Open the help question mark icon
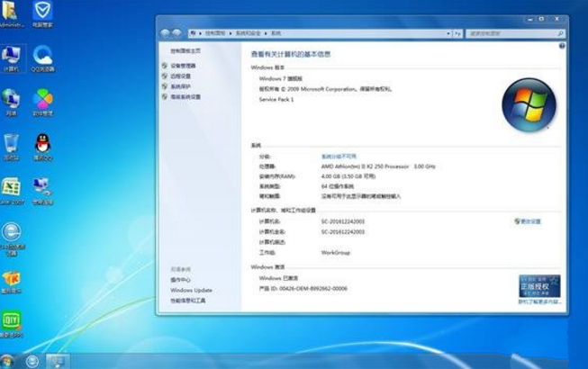This screenshot has height=369, width=588. point(562,46)
